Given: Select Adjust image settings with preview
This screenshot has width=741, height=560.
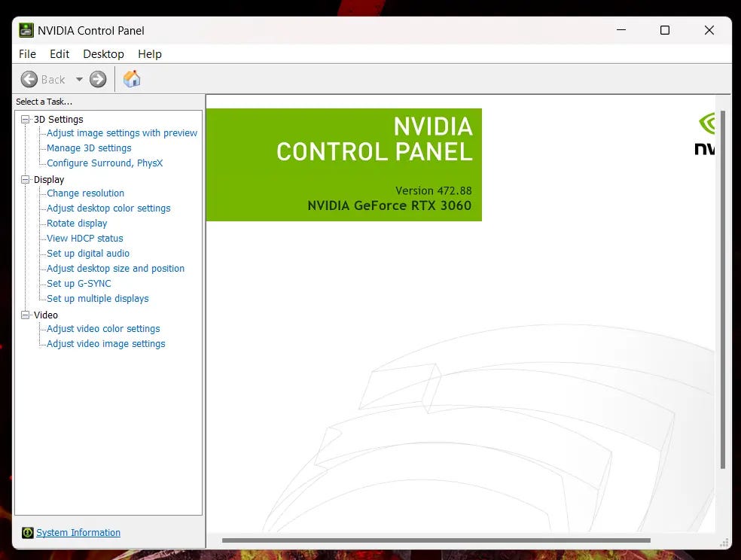Looking at the screenshot, I should 122,133.
